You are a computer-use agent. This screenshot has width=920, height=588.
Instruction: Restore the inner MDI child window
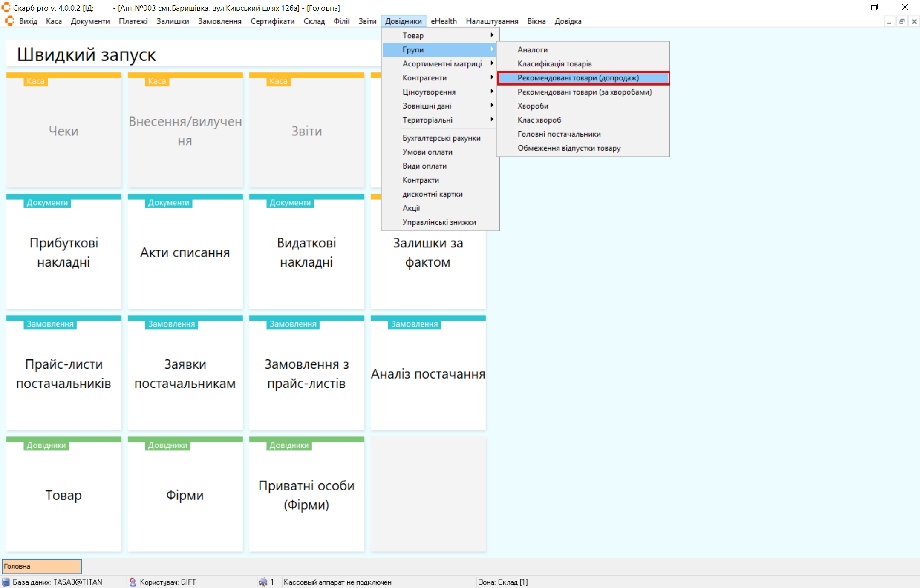902,21
